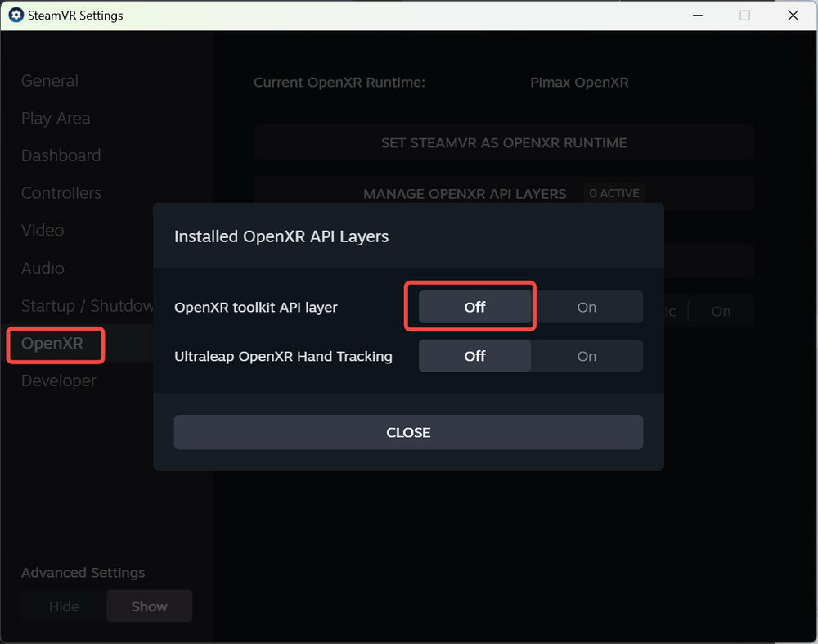This screenshot has height=644, width=818.
Task: Click the OpenXR toolkit API layer label
Action: 255,308
